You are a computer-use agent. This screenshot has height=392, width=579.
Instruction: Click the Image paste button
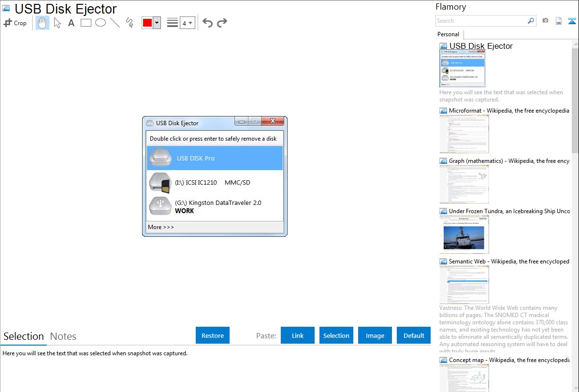point(375,335)
